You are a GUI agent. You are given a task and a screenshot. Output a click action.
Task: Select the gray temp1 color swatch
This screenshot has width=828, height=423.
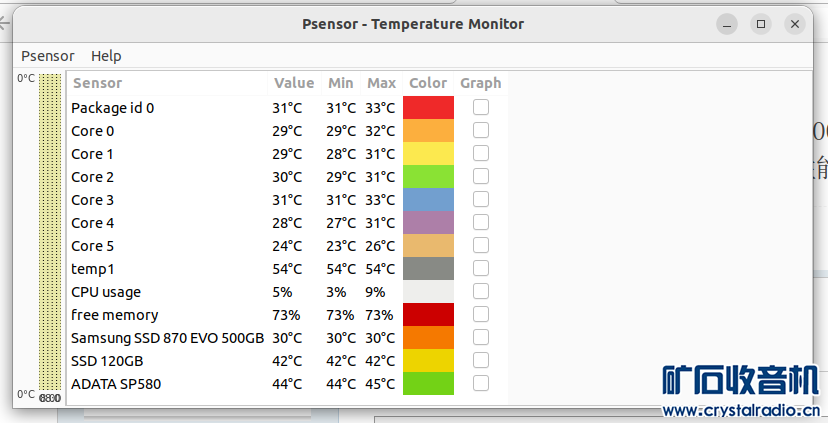click(428, 269)
